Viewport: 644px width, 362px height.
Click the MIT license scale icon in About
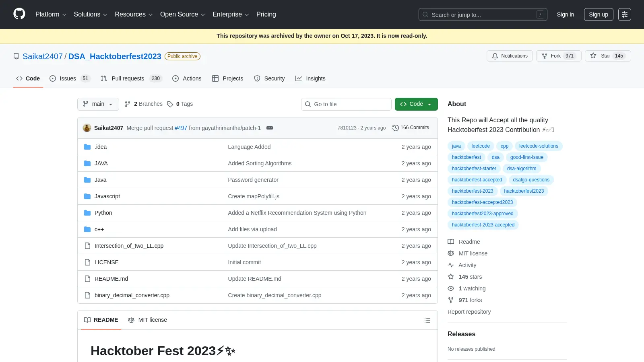coord(451,253)
